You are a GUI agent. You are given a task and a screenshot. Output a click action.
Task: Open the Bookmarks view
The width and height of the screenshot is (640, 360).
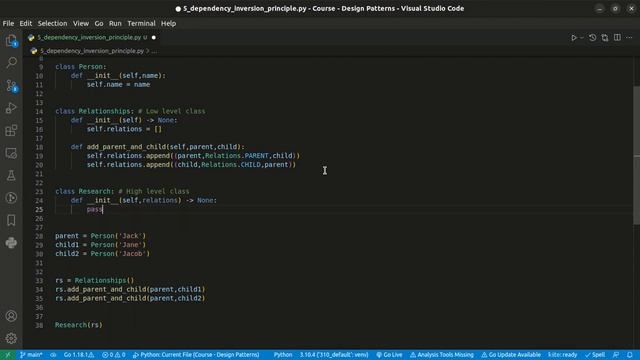11,220
